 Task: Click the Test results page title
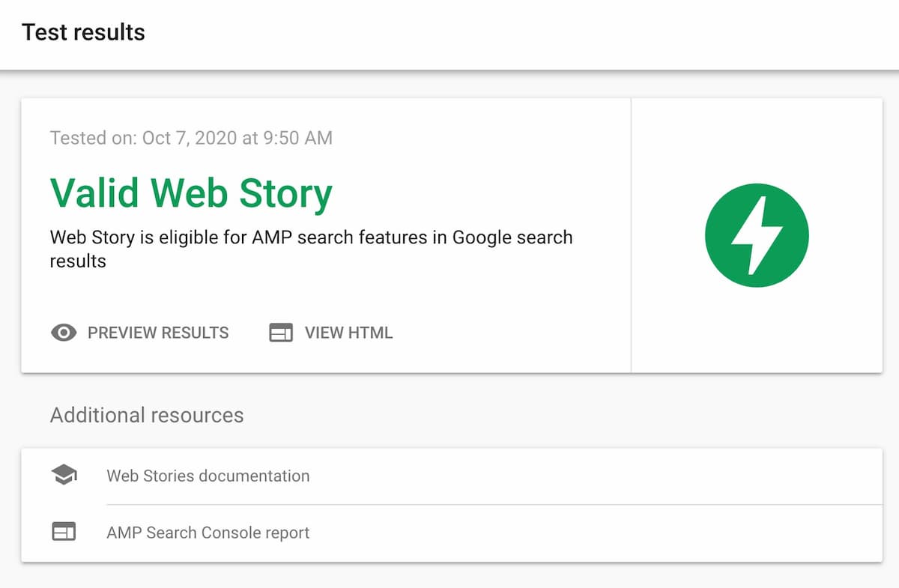tap(84, 31)
